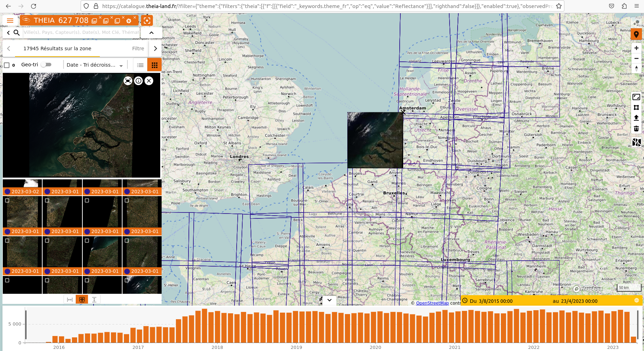Focus the Ville(s), Pays, Capteur(s) search field
644x351 pixels.
tap(81, 32)
